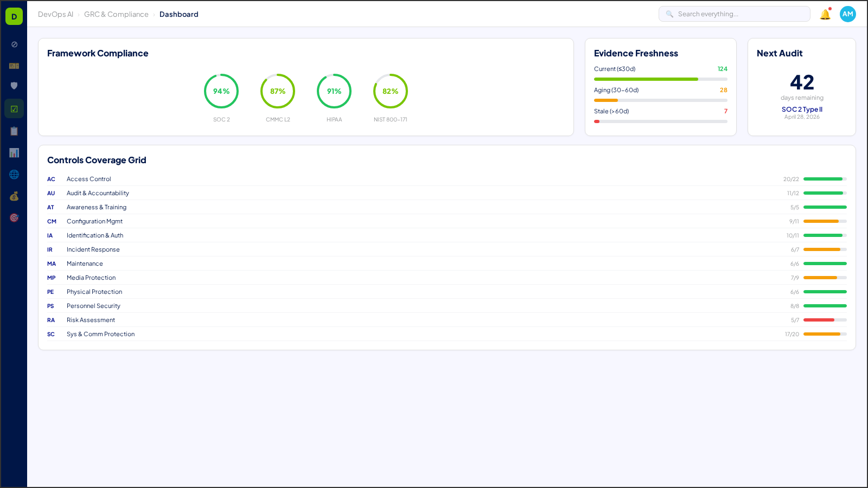868x488 pixels.
Task: Click the SOC 2 compliance ring
Action: (x=221, y=91)
